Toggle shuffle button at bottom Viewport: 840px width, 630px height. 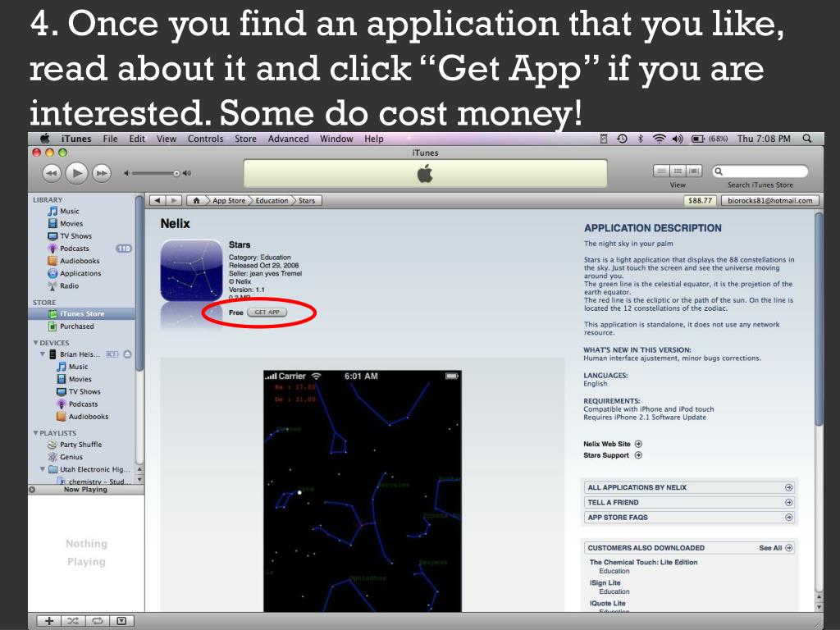pos(73,621)
